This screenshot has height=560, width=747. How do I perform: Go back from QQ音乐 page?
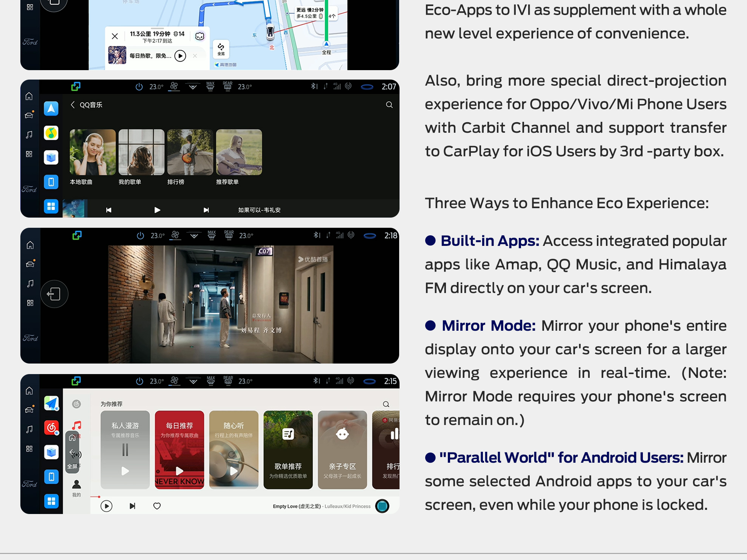coord(73,105)
